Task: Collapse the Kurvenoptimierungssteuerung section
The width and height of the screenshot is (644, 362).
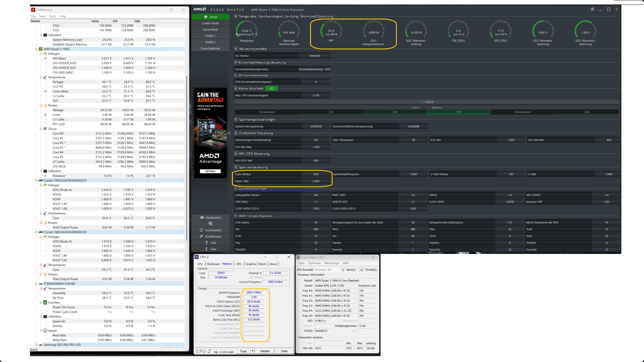Action: pyautogui.click(x=236, y=62)
